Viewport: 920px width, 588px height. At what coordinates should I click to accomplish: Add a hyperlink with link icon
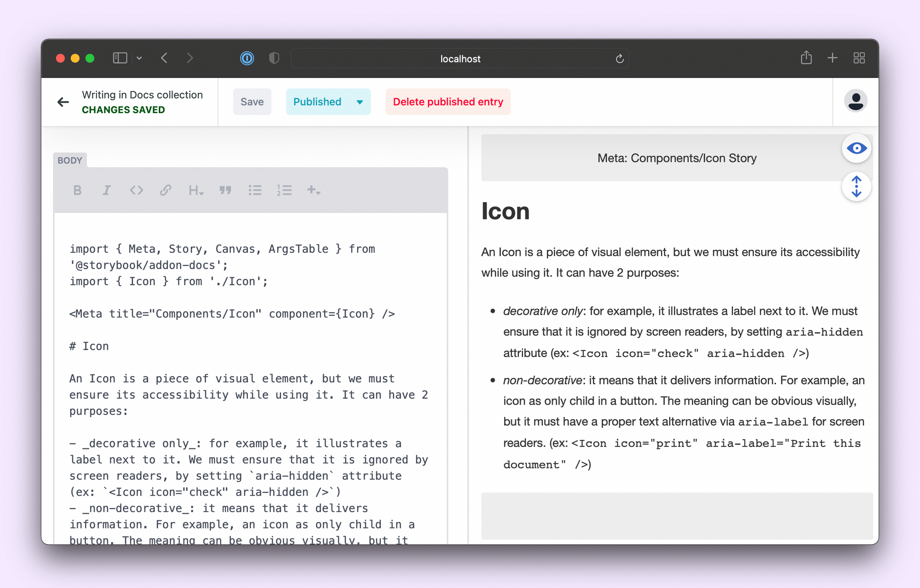(x=166, y=190)
